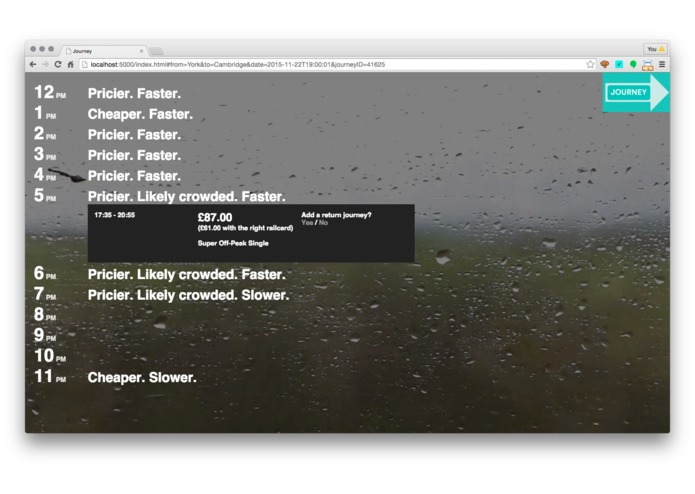Click the £87.00 fare price
Image resolution: width=695 pixels, height=494 pixels.
click(x=215, y=218)
